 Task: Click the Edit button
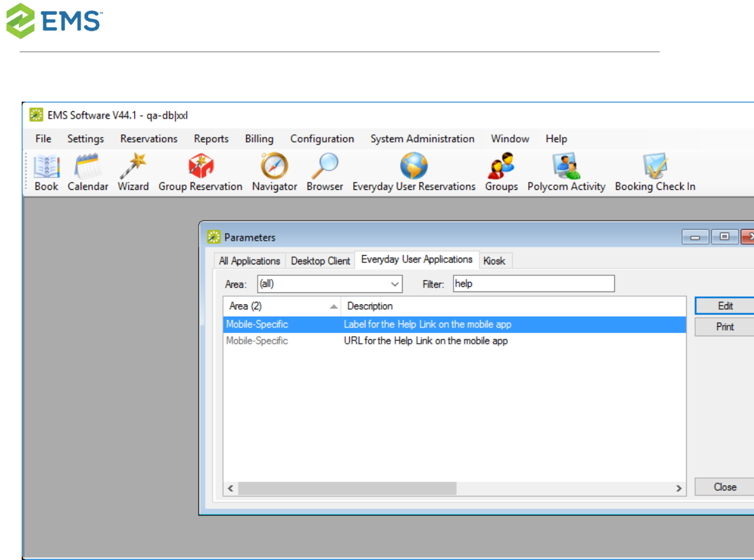pos(725,306)
